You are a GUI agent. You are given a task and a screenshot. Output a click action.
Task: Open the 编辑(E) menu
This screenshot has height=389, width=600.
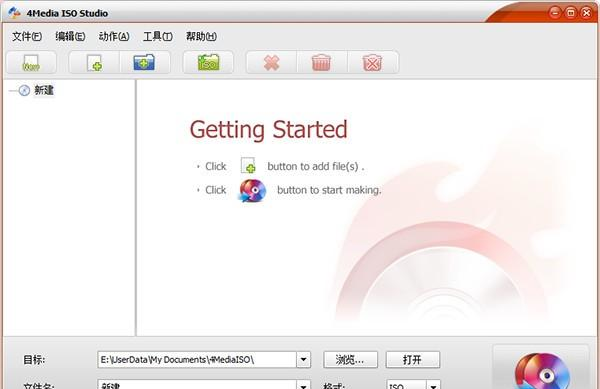click(70, 36)
